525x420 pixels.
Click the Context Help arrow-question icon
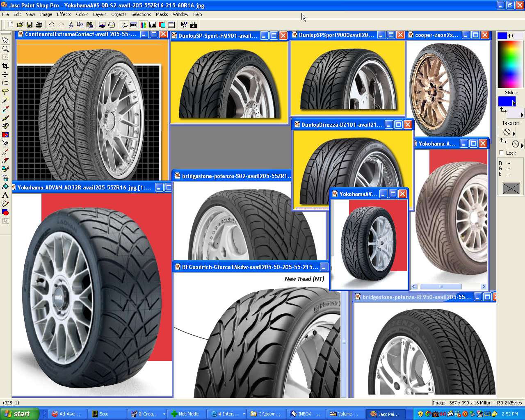pos(184,25)
